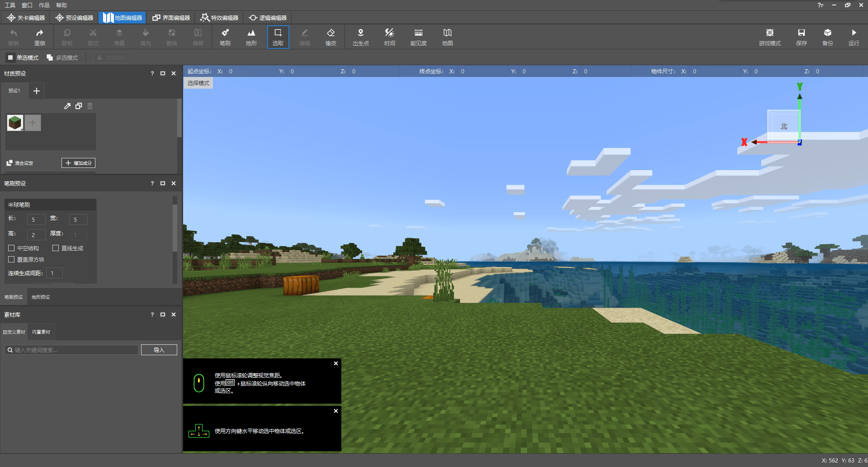Viewport: 868px width, 467px height.
Task: Click the Cut (剪切) scissors icon
Action: click(93, 37)
